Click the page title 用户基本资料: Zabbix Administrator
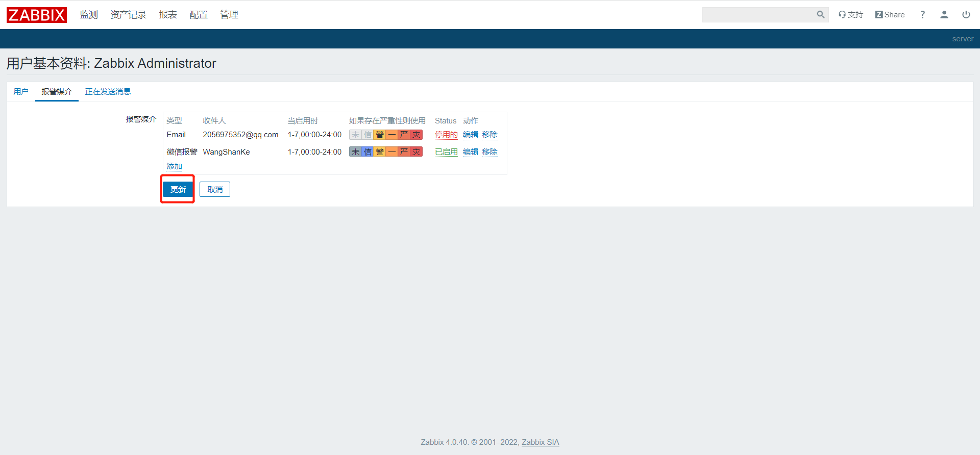Image resolution: width=980 pixels, height=455 pixels. coord(111,63)
